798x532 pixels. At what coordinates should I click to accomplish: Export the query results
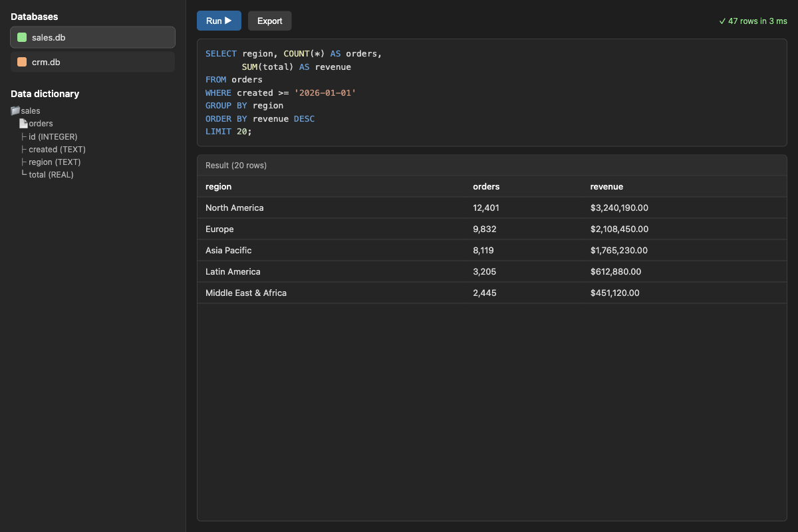pyautogui.click(x=269, y=21)
